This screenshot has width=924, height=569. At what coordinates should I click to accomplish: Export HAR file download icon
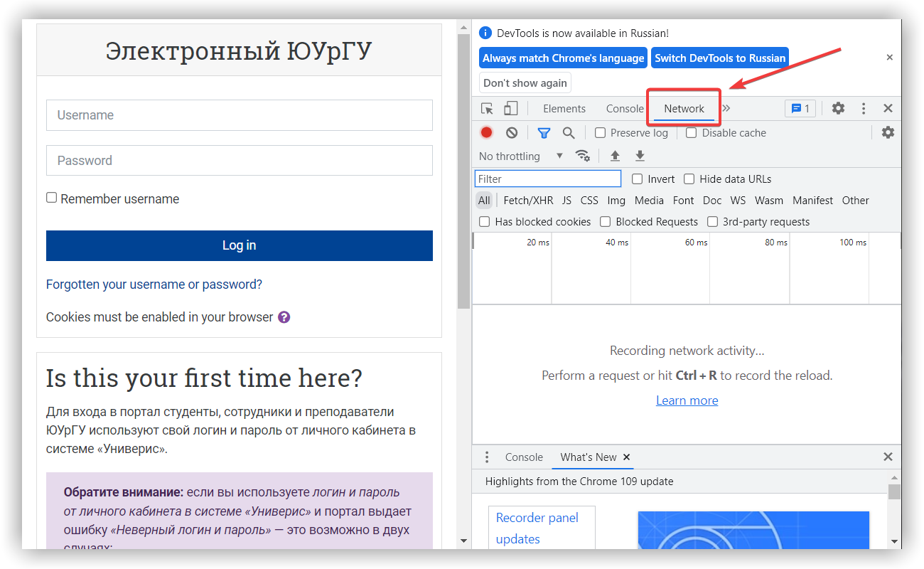pyautogui.click(x=640, y=156)
